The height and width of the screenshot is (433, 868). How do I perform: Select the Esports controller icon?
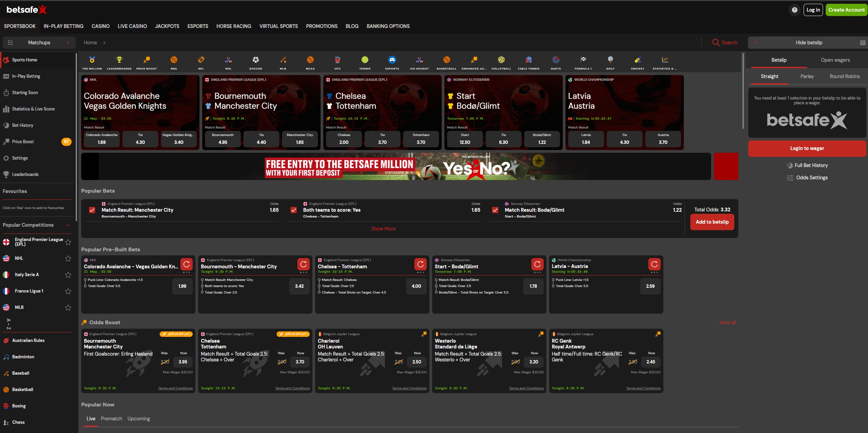[392, 60]
